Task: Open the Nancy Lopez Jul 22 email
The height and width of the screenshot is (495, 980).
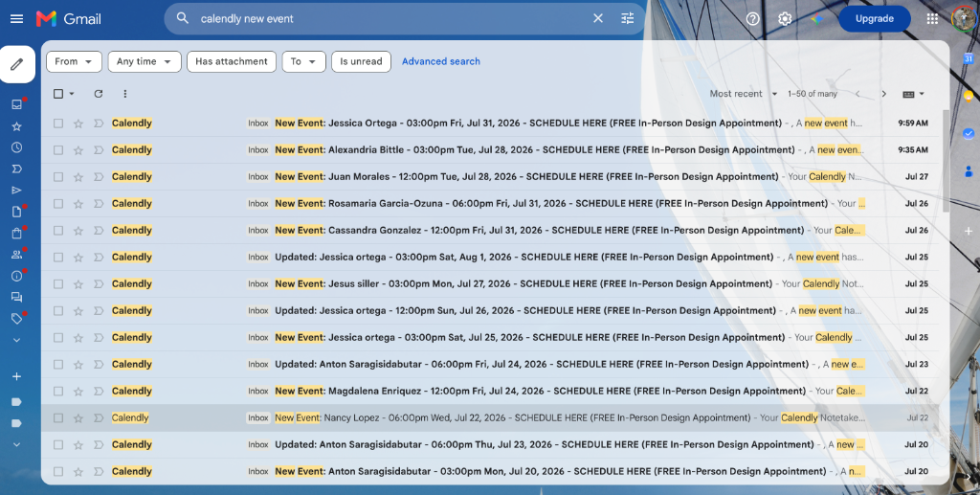Action: [490, 418]
